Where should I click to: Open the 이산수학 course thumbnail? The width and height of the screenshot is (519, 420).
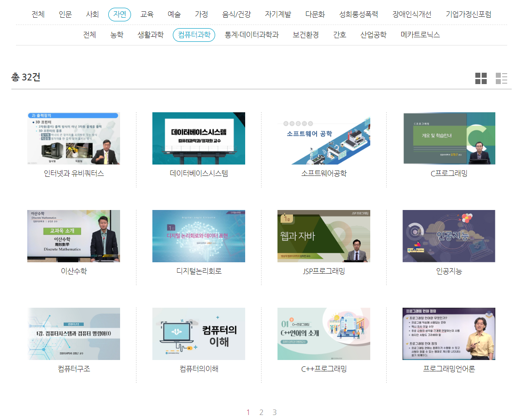pyautogui.click(x=74, y=236)
